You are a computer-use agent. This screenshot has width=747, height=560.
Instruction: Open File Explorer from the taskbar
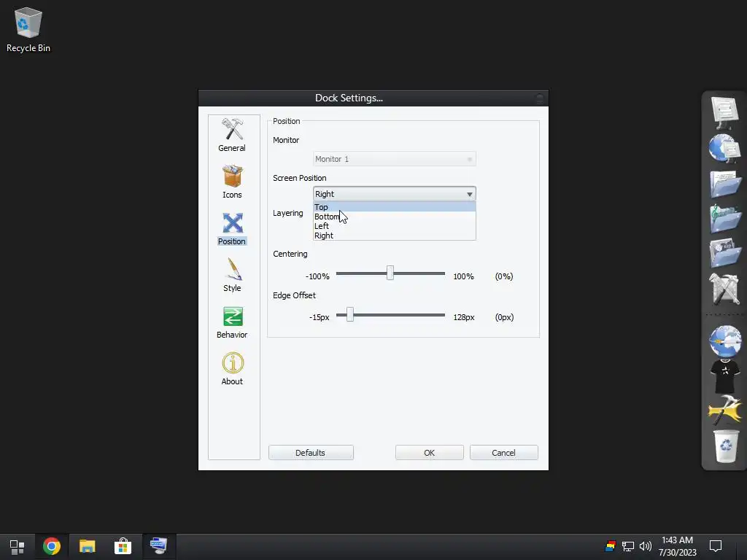pyautogui.click(x=88, y=546)
